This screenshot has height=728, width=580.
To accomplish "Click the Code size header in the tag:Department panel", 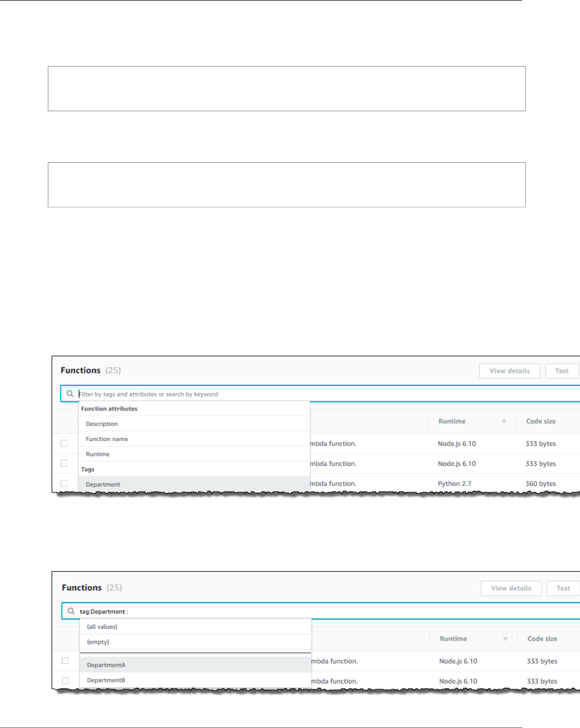I will 542,639.
